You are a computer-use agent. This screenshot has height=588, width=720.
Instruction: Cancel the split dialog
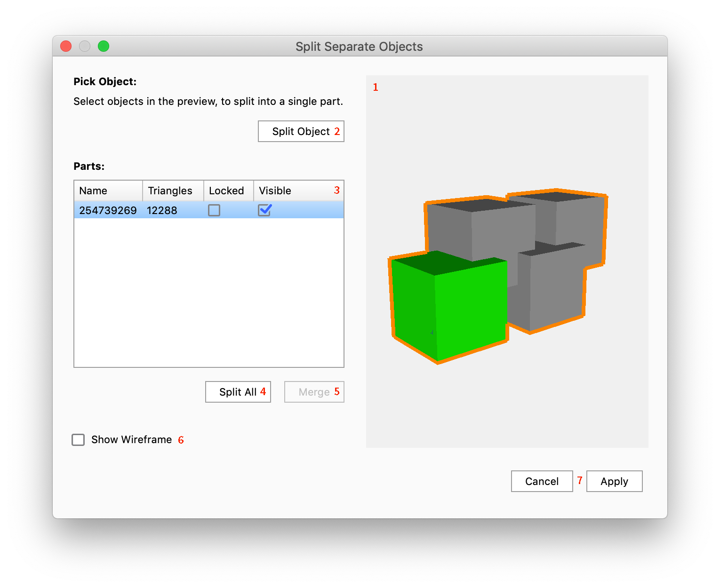coord(542,481)
